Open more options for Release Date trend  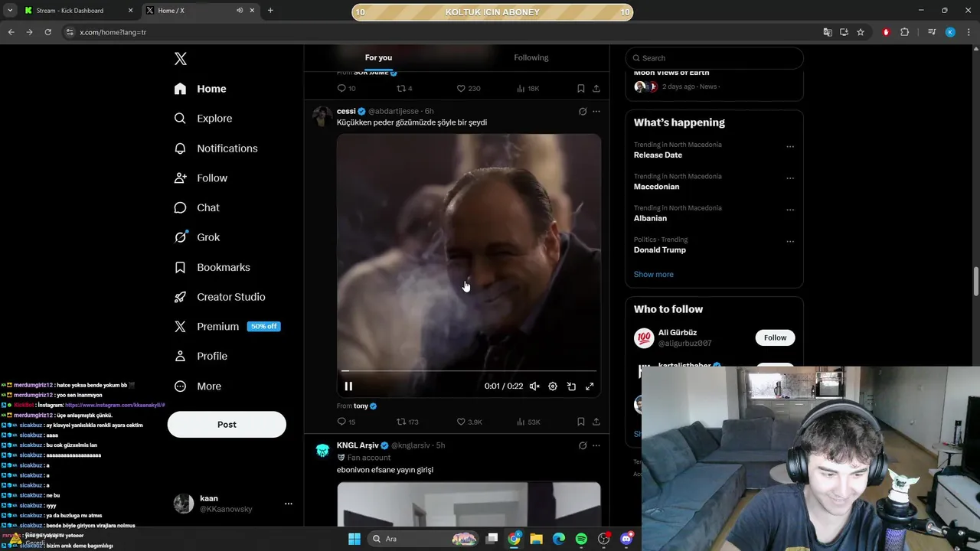(x=790, y=146)
